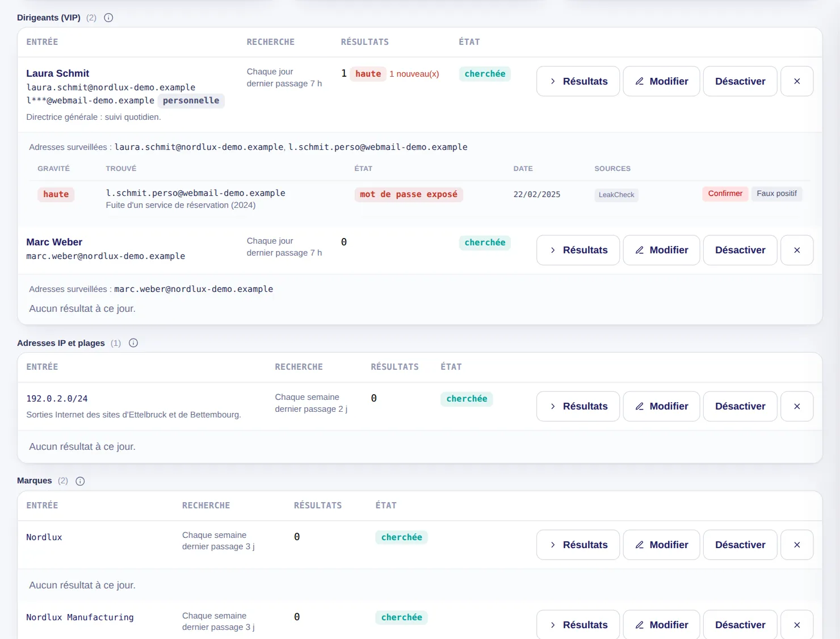Toggle Résultats for Nordlux Manufacturing

pyautogui.click(x=578, y=624)
